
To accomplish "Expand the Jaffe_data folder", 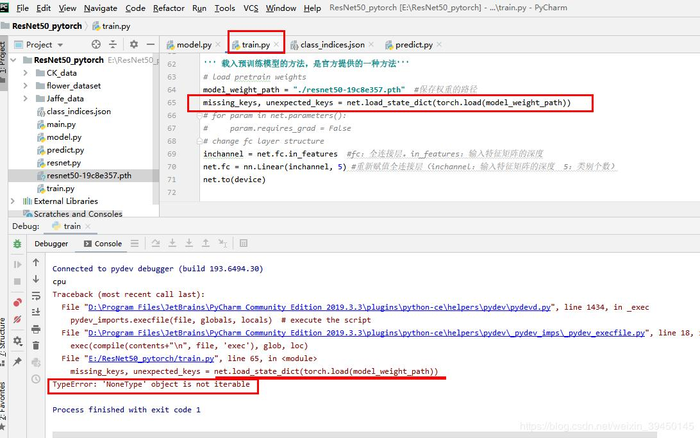I will (25, 99).
